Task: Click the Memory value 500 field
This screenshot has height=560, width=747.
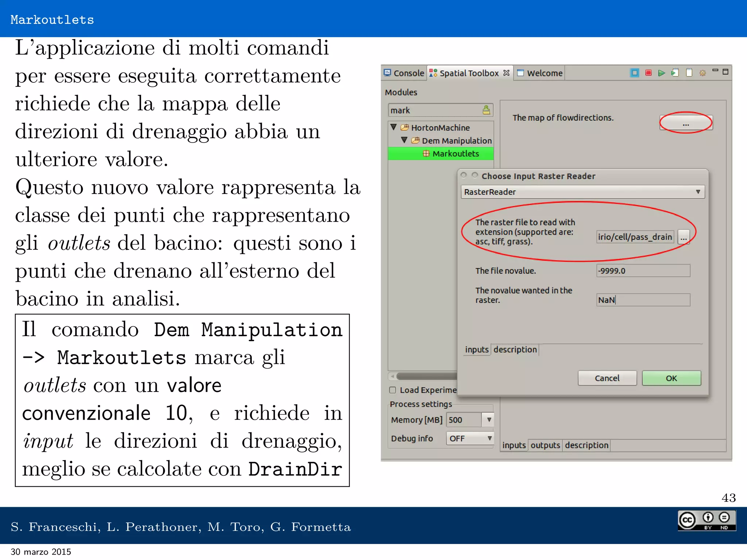Action: click(464, 420)
